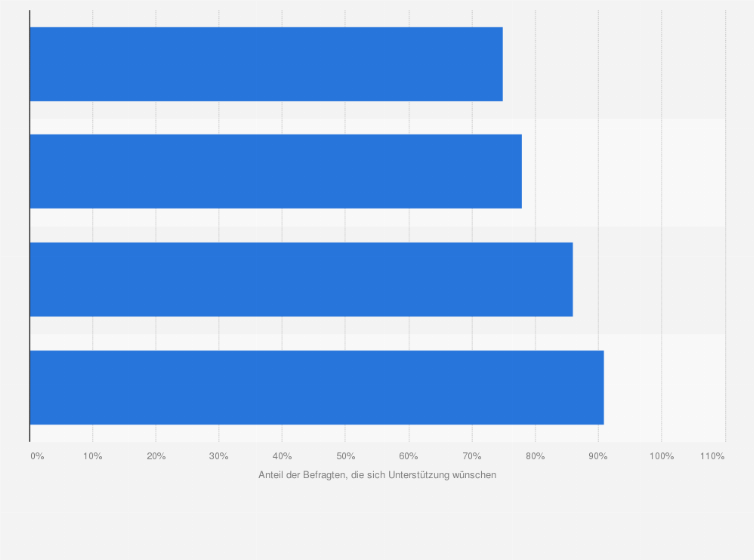
Task: Click the dotted gridline above 100%
Action: pyautogui.click(x=662, y=226)
